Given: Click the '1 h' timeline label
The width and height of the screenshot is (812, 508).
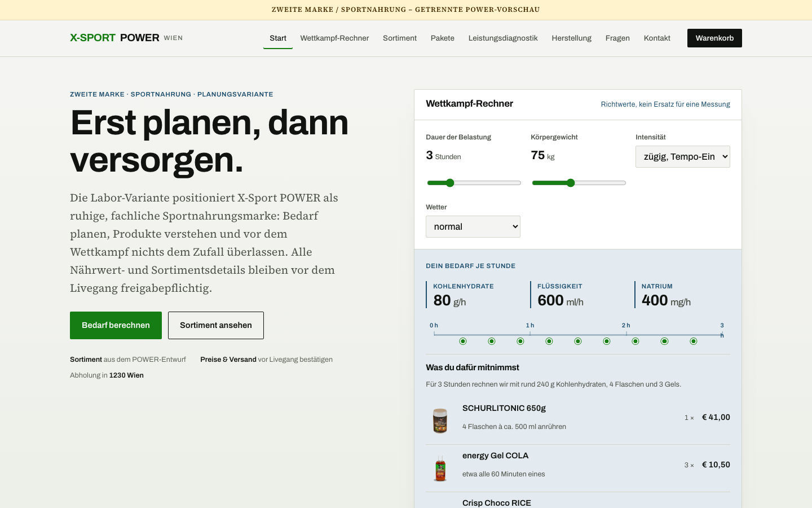Looking at the screenshot, I should 530,326.
